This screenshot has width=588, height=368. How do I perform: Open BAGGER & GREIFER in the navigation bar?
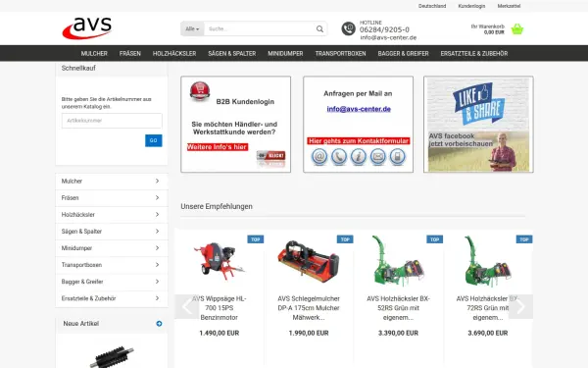click(403, 53)
